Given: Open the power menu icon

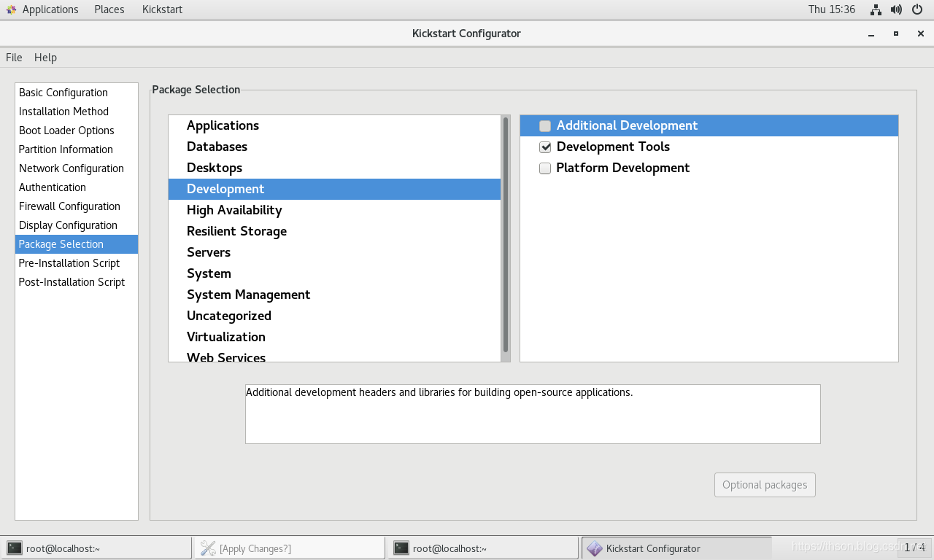Looking at the screenshot, I should click(x=917, y=9).
